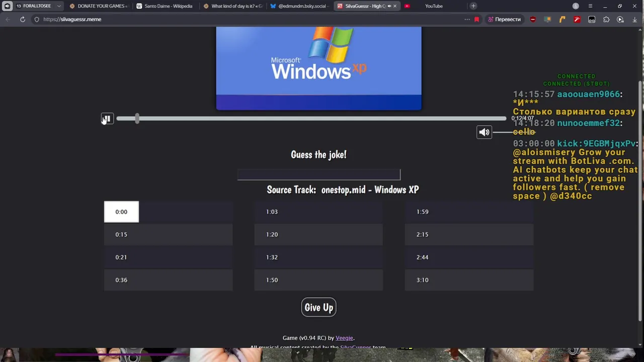
Task: Click the joke guess input field
Action: pyautogui.click(x=318, y=174)
